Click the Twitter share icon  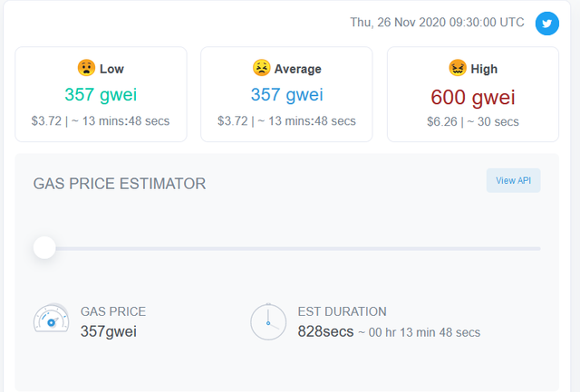547,24
